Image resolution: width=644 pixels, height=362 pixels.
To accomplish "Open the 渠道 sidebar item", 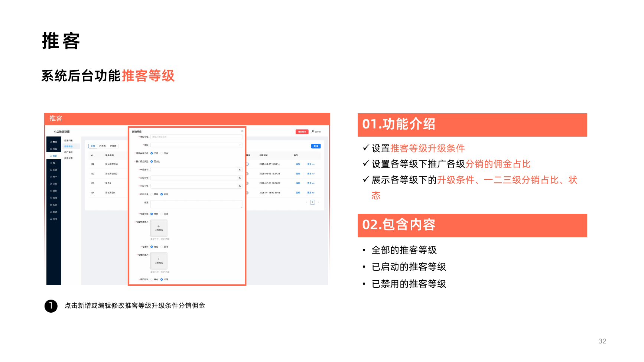I will 53,212.
